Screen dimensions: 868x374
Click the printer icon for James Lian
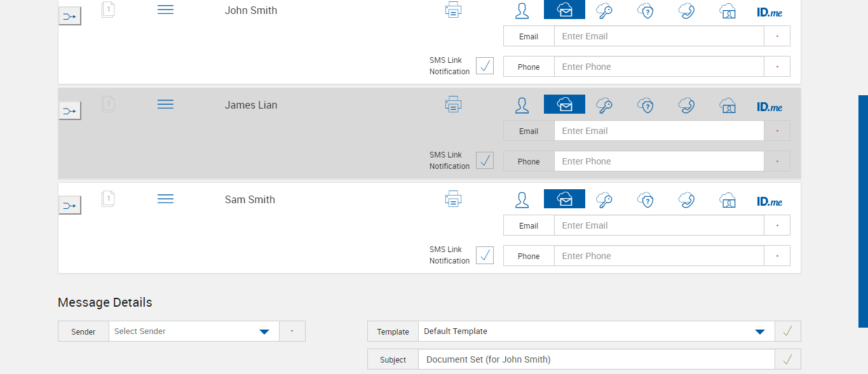coord(453,105)
